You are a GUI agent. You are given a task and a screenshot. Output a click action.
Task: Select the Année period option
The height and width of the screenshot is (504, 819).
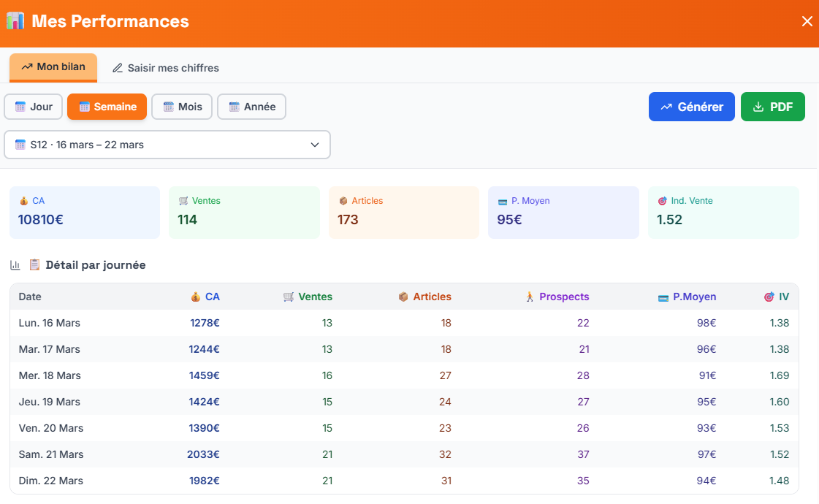(251, 106)
